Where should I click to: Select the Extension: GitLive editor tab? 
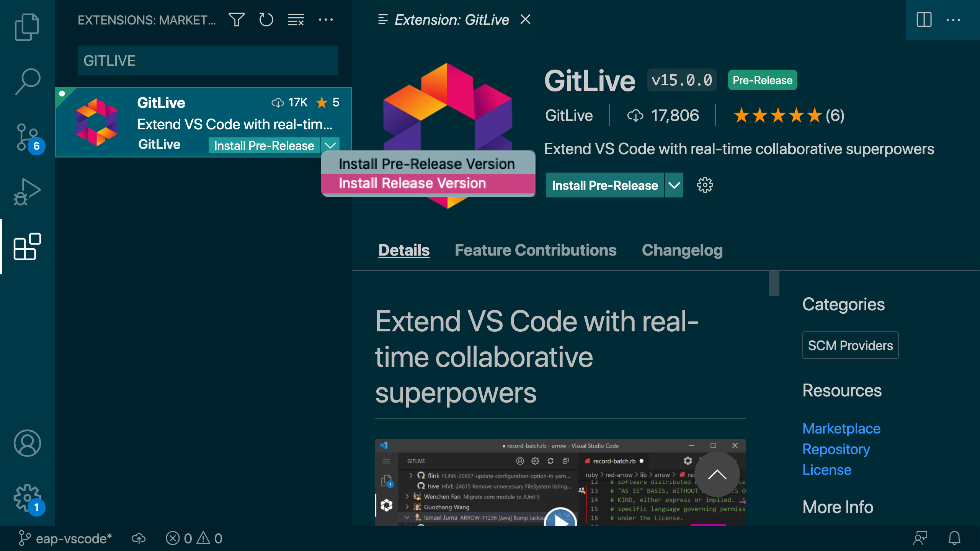(452, 20)
